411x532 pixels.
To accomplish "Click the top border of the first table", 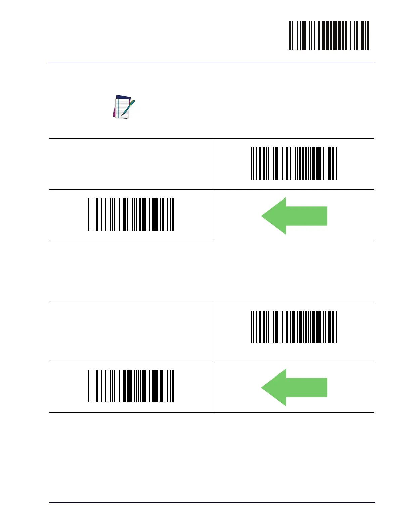I will (212, 138).
